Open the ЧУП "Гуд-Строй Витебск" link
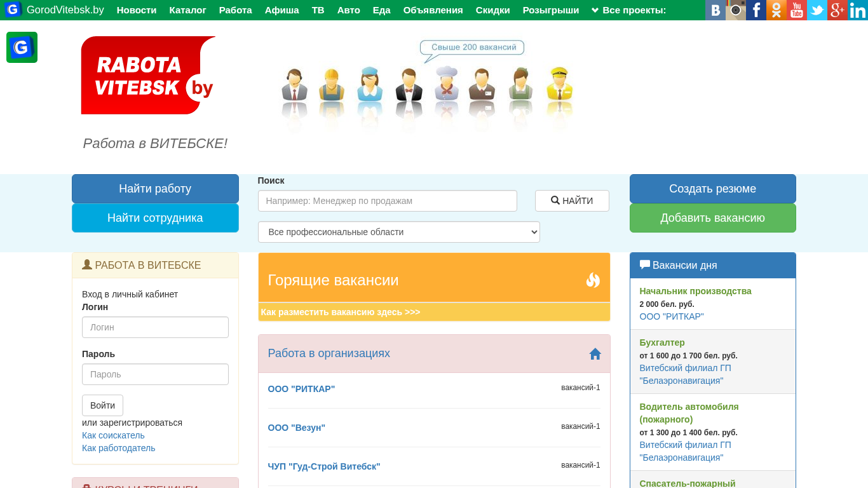Screen dimensions: 868x488 324,466
